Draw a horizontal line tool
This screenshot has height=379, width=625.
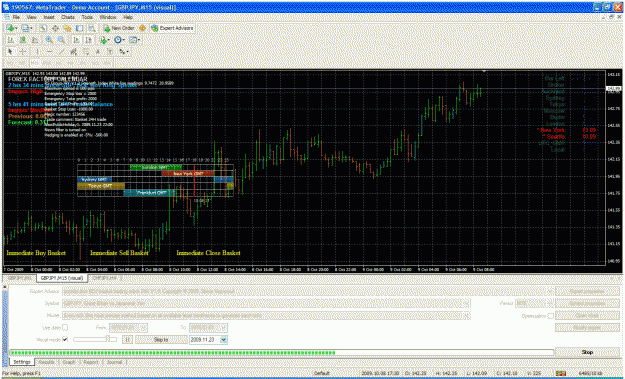click(x=49, y=51)
